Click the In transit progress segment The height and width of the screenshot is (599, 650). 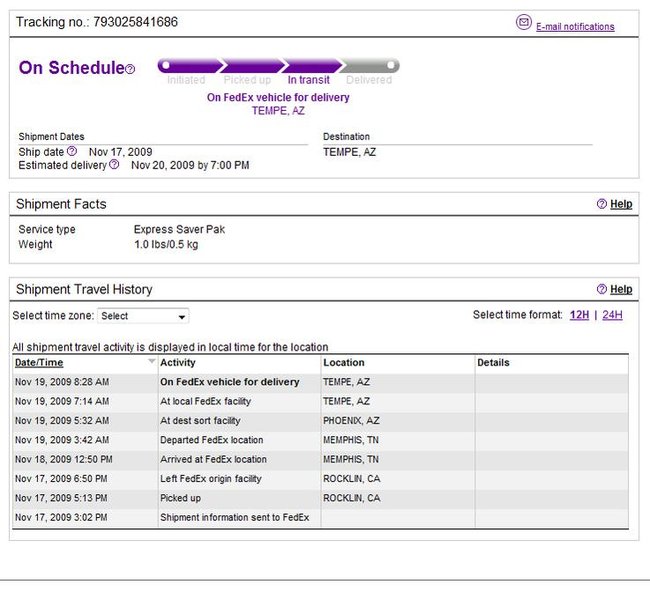tap(312, 66)
